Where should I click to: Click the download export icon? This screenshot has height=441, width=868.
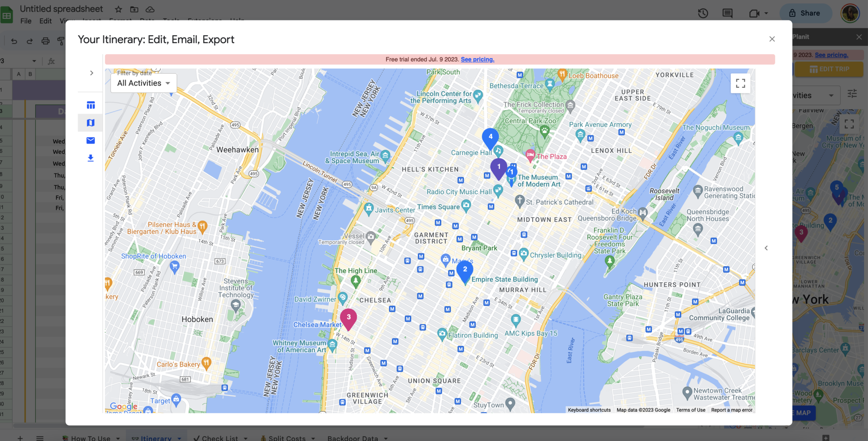coord(91,158)
